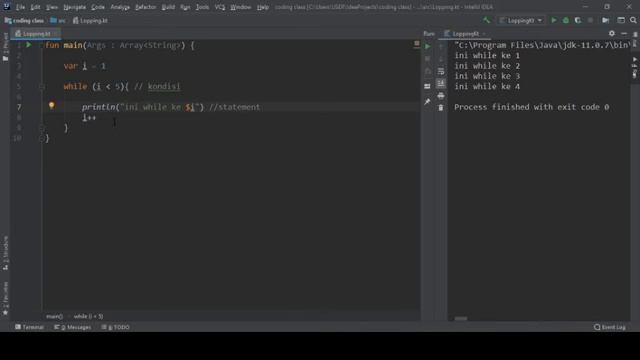640x360 pixels.
Task: Open the Build menu
Action: click(168, 7)
